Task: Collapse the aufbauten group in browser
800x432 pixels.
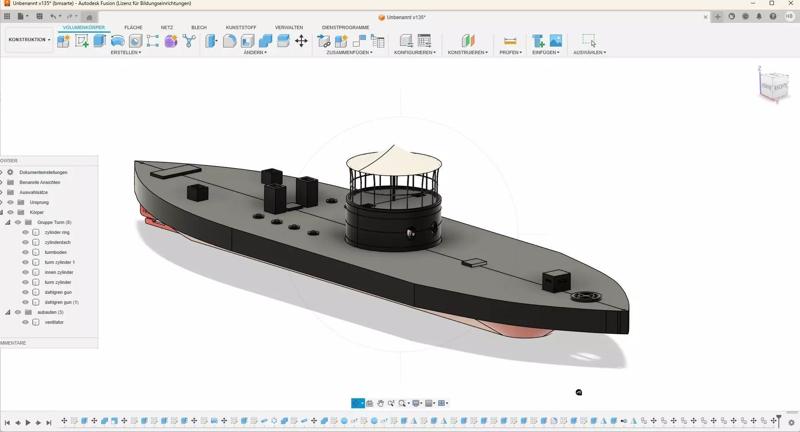Action: click(8, 312)
